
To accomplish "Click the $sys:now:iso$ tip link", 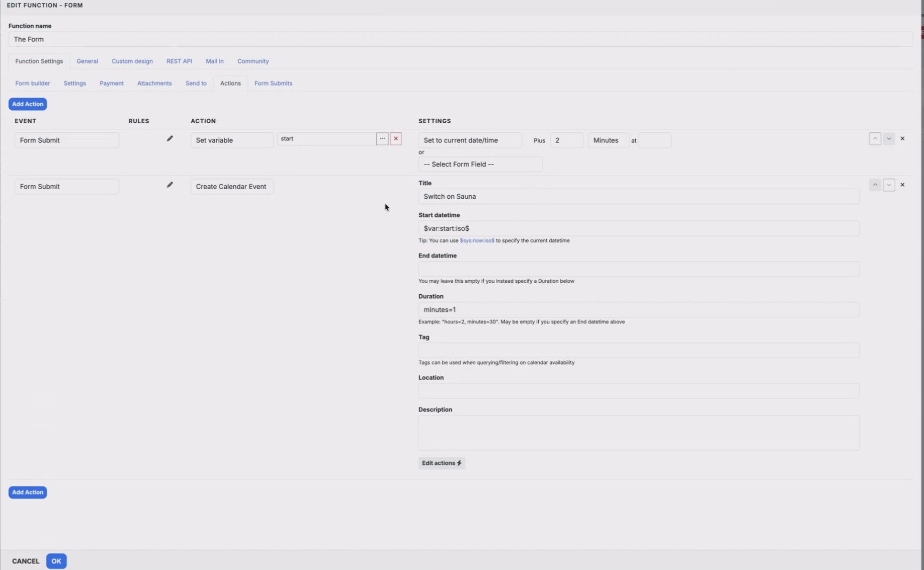I will pyautogui.click(x=477, y=241).
